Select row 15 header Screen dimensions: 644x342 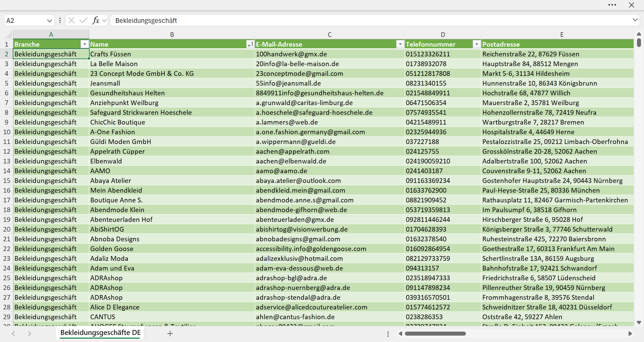pos(6,181)
